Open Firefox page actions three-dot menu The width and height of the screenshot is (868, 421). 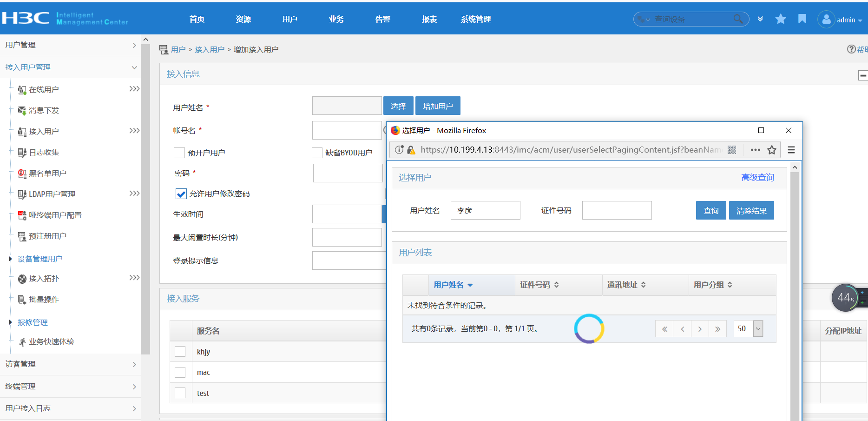755,150
